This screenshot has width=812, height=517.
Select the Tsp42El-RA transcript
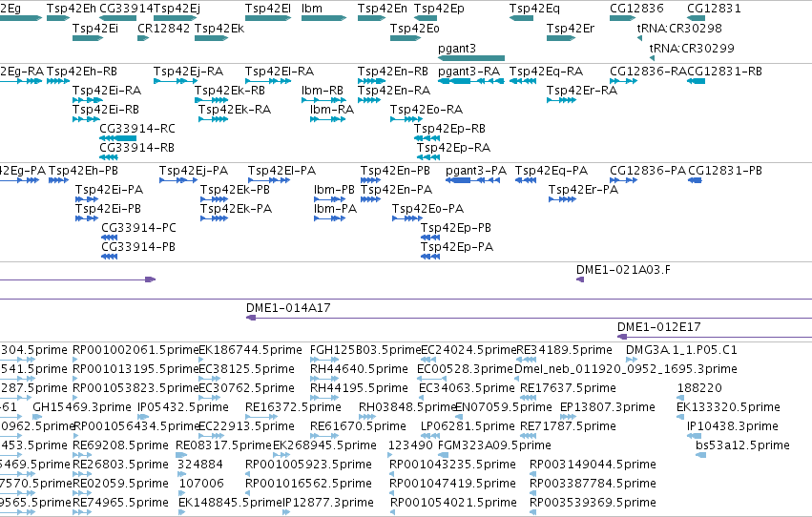pyautogui.click(x=268, y=81)
